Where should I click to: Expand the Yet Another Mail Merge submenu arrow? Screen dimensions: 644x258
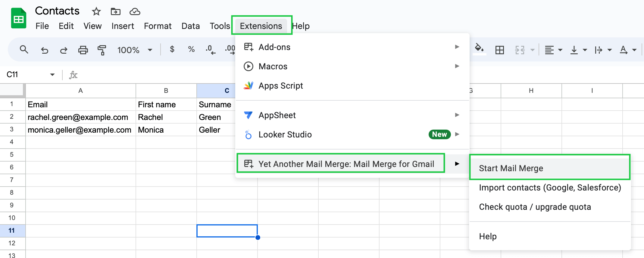(457, 164)
